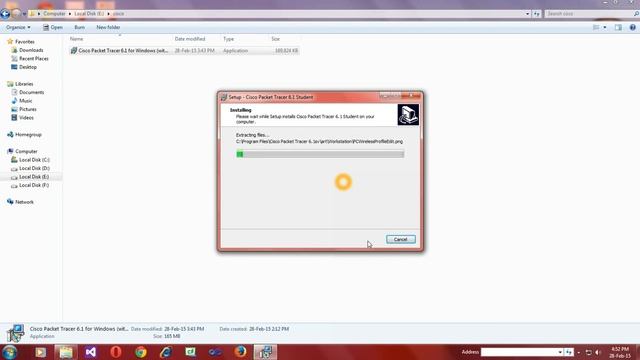The image size is (640, 360).
Task: Click the search magnifier icon
Action: pyautogui.click(x=636, y=14)
